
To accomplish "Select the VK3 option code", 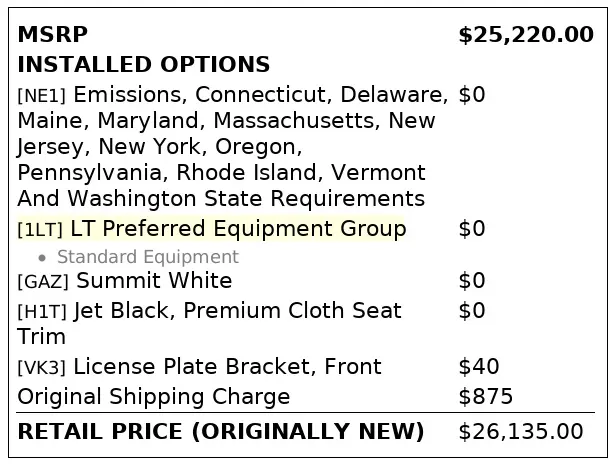I will coord(42,367).
